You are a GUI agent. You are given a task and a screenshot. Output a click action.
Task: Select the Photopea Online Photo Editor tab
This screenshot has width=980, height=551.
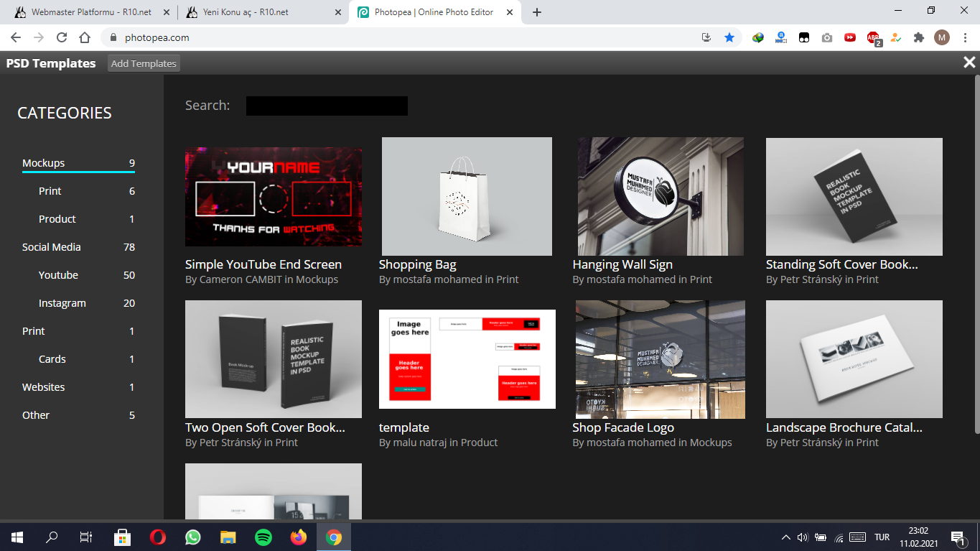(436, 12)
